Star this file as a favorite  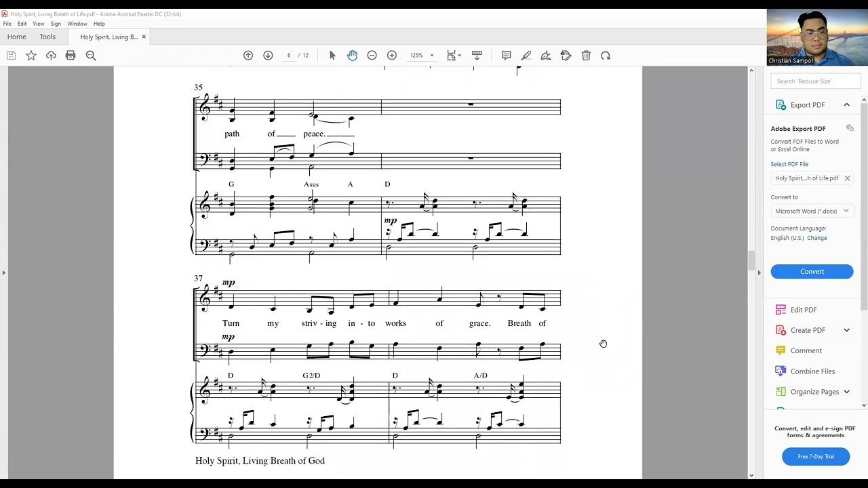click(x=31, y=56)
